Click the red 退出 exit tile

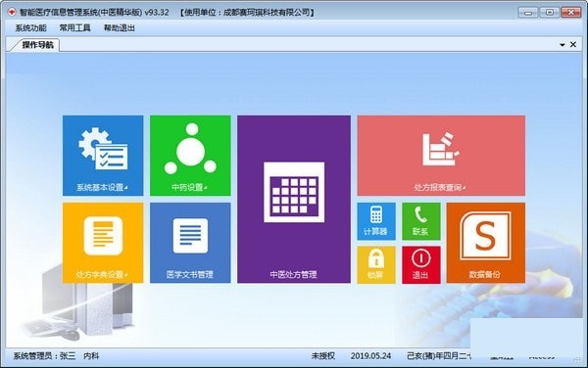coord(420,264)
